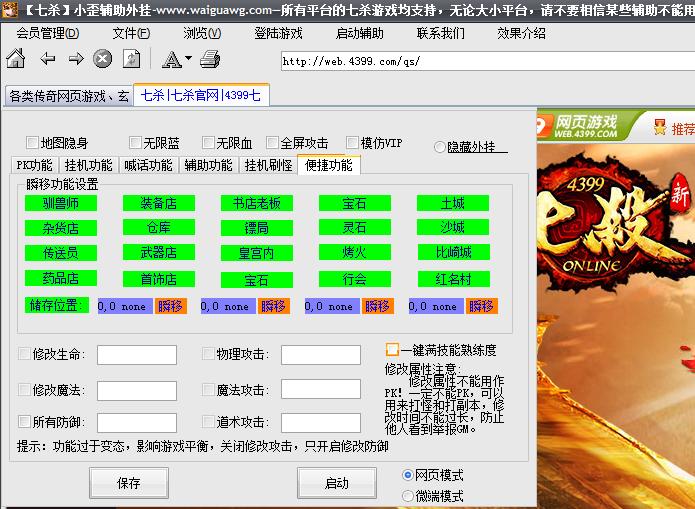Go to the browser home page icon
Image resolution: width=695 pixels, height=509 pixels.
[16, 59]
